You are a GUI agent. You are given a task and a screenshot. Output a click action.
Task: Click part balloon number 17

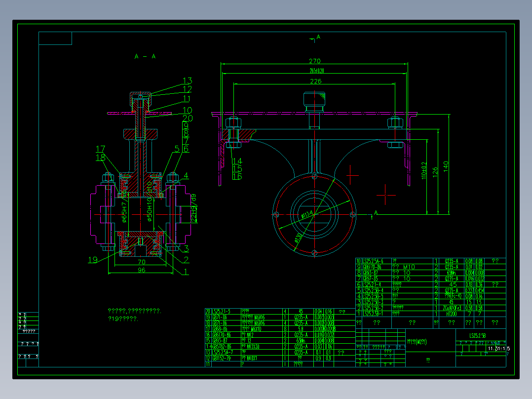(100, 149)
